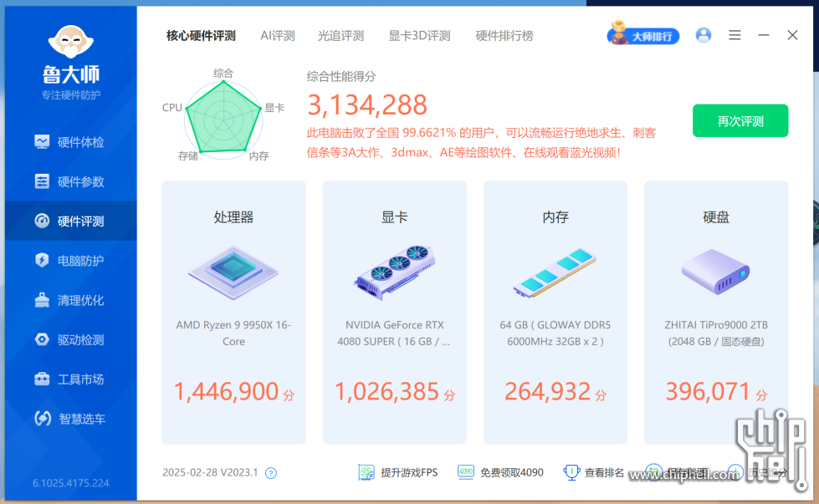Switch to 显卡3D评测 tab
The height and width of the screenshot is (504, 819).
[419, 36]
